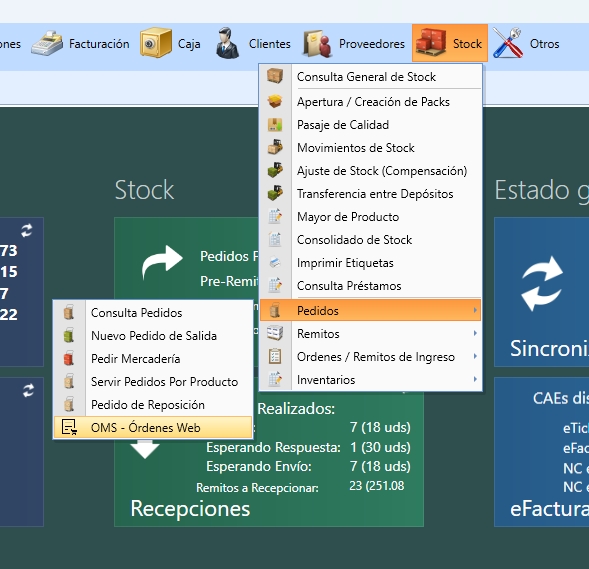Click the Facturación cash register icon
589x569 pixels.
pyautogui.click(x=47, y=44)
